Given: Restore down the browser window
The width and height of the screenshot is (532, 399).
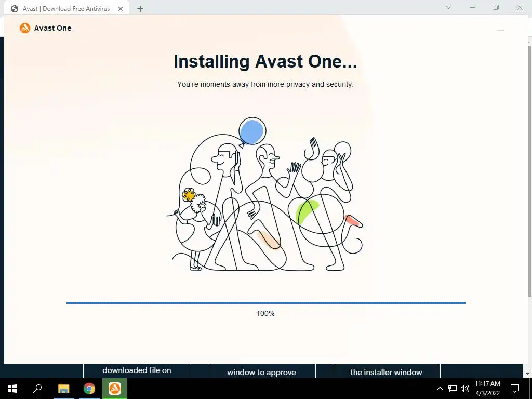Looking at the screenshot, I should [496, 7].
